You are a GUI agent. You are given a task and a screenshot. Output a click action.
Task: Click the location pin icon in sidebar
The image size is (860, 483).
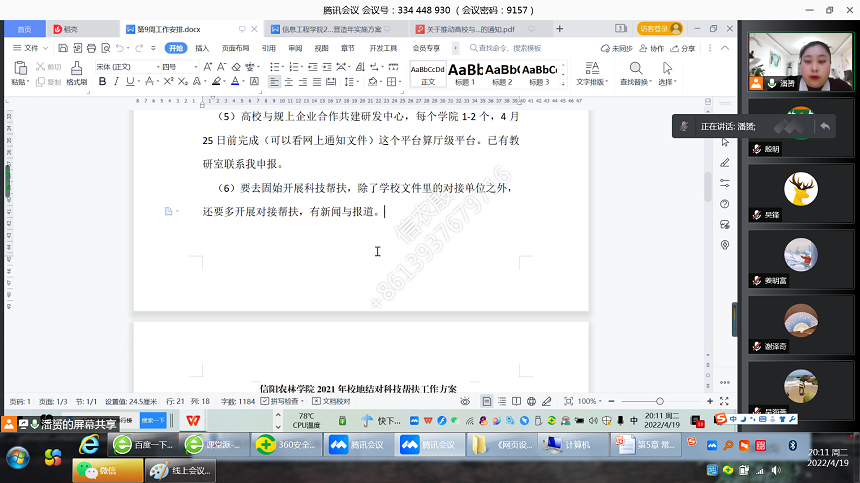pyautogui.click(x=725, y=244)
